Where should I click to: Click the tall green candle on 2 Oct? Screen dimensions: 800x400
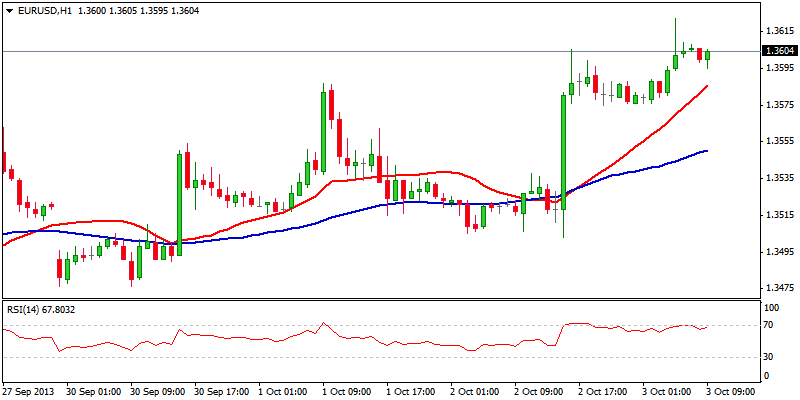pos(564,152)
